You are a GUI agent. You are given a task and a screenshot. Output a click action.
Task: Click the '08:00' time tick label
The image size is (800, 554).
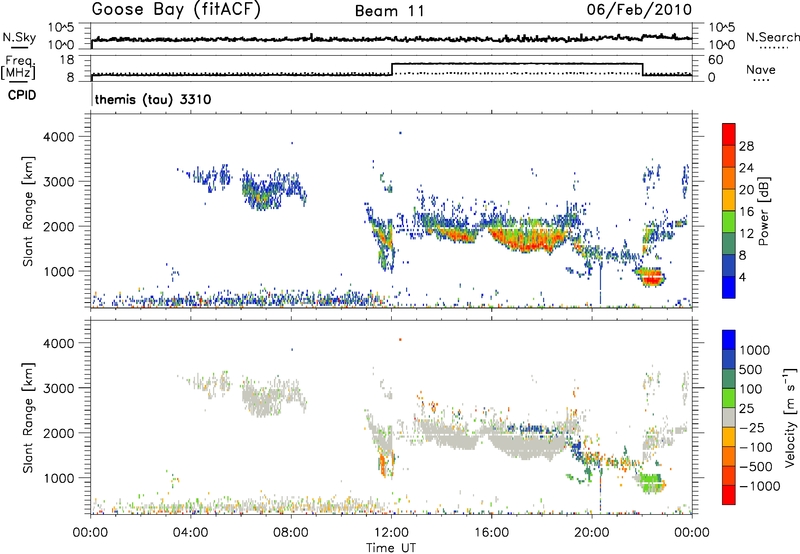click(x=291, y=533)
